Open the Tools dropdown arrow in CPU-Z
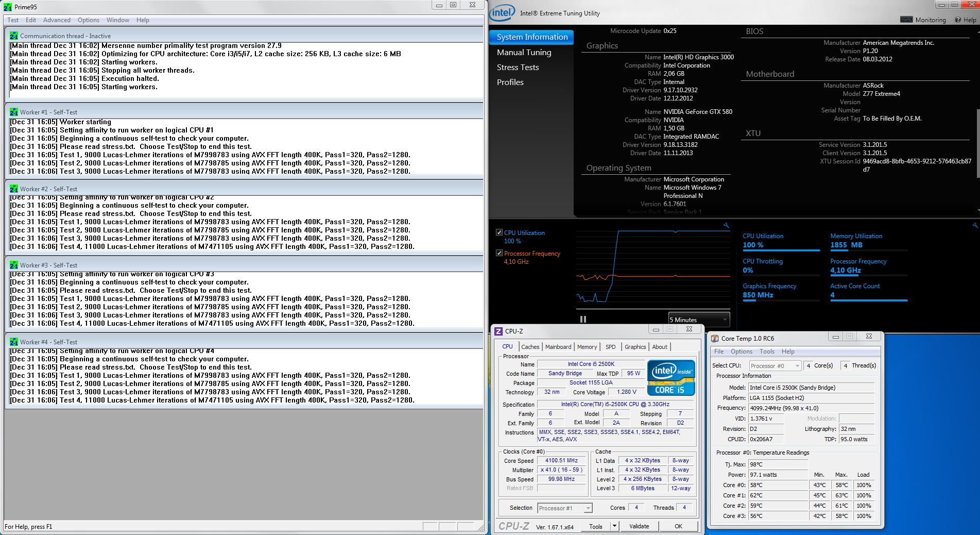 (x=614, y=526)
